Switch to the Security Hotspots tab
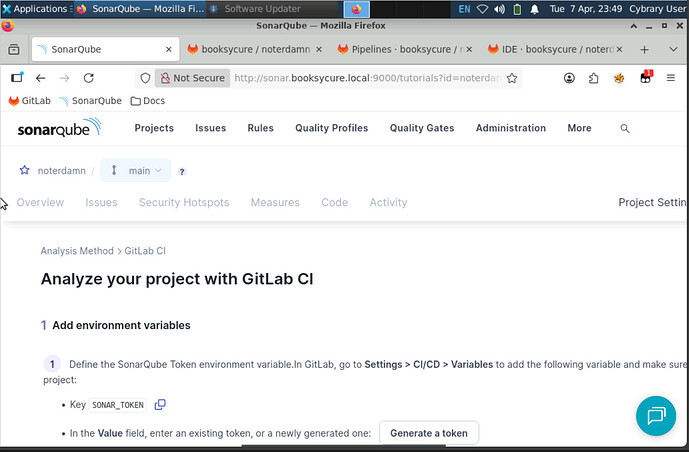689x452 pixels. click(184, 202)
